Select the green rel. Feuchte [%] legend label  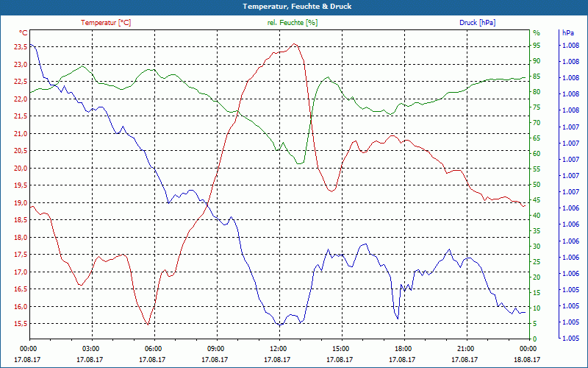[293, 23]
